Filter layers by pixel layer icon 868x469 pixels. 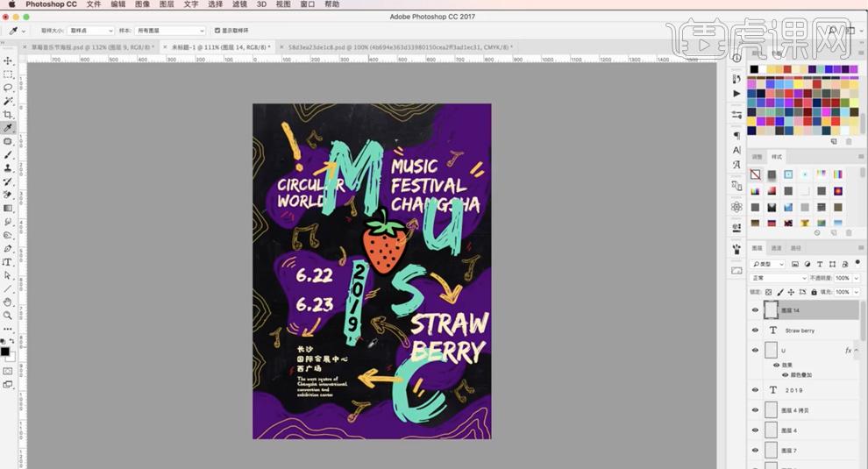(795, 264)
